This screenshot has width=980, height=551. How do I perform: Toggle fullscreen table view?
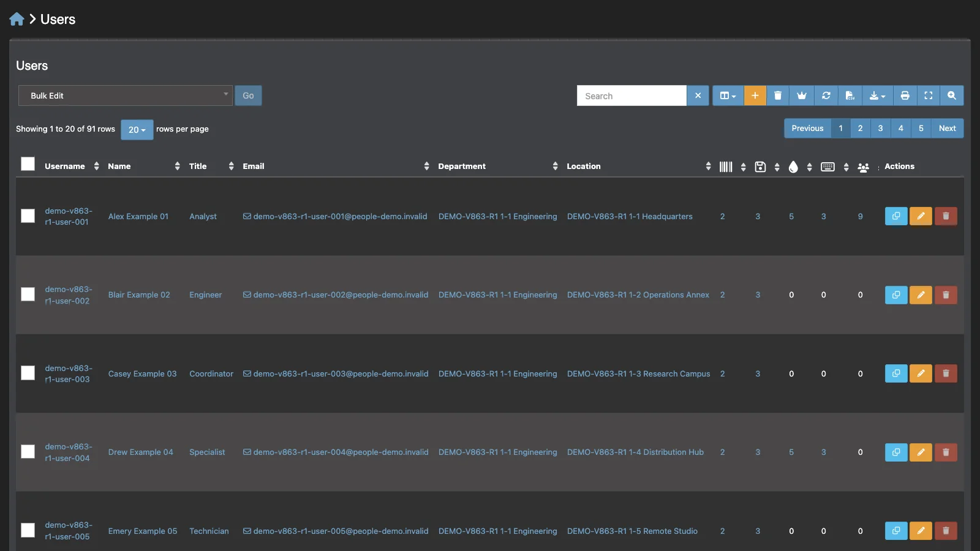click(929, 96)
